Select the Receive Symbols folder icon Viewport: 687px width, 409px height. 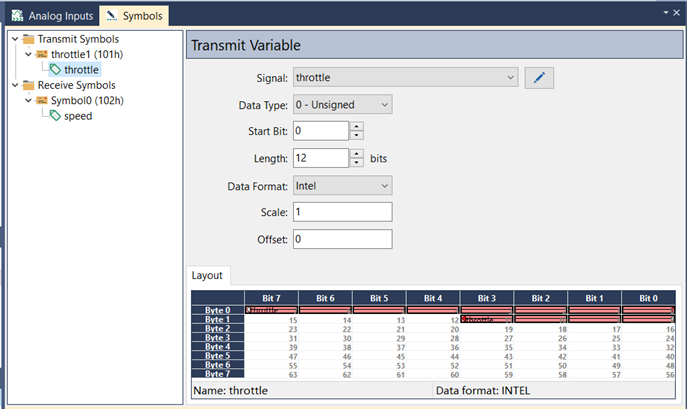tap(28, 85)
